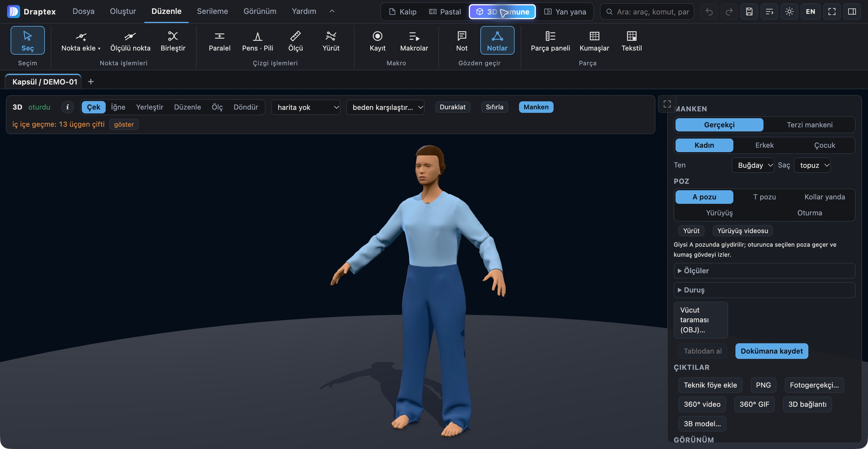Image resolution: width=868 pixels, height=449 pixels.
Task: Choose the Ölçülü nokta tool
Action: (130, 40)
